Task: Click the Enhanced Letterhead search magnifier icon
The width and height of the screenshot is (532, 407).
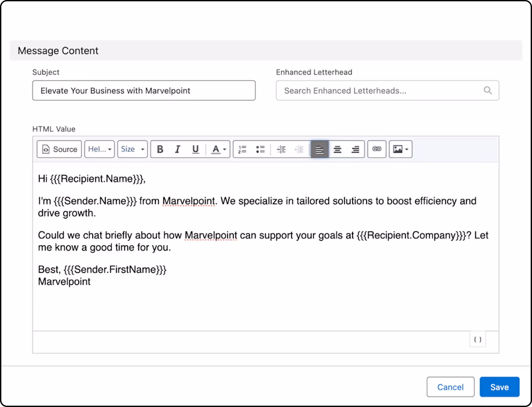Action: coord(488,91)
